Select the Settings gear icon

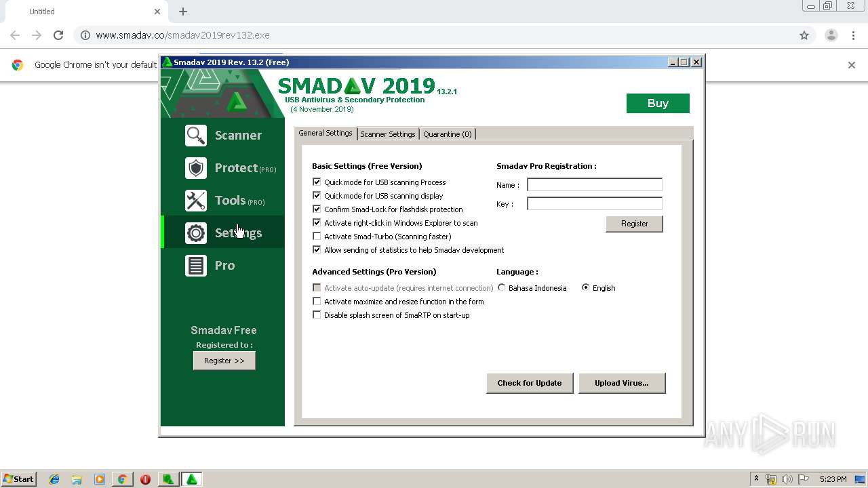click(196, 233)
